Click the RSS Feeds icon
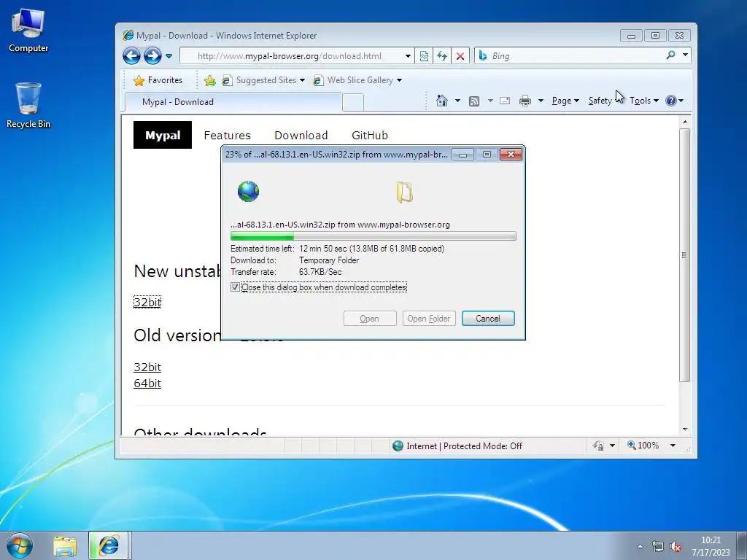 pos(474,101)
